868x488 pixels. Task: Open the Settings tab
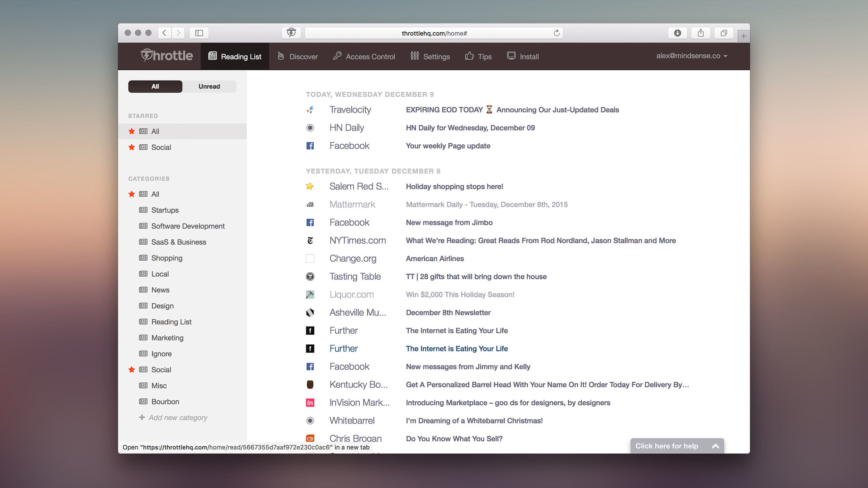(x=430, y=56)
